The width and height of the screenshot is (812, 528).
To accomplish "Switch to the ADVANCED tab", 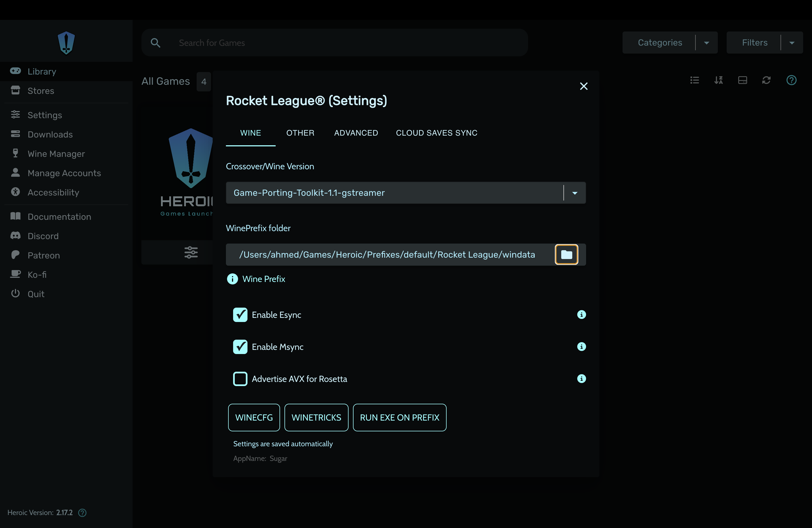I will click(x=356, y=133).
